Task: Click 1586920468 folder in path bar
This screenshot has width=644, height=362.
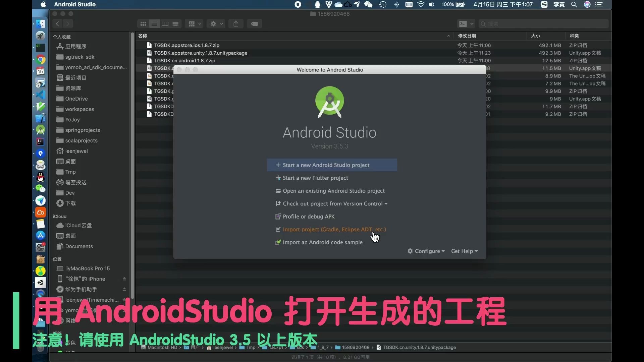Action: pos(352,348)
